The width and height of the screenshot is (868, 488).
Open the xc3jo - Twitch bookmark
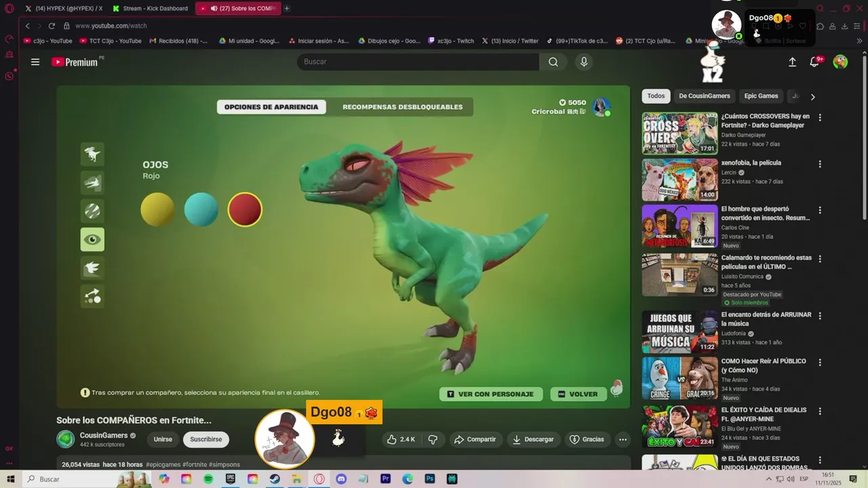451,41
